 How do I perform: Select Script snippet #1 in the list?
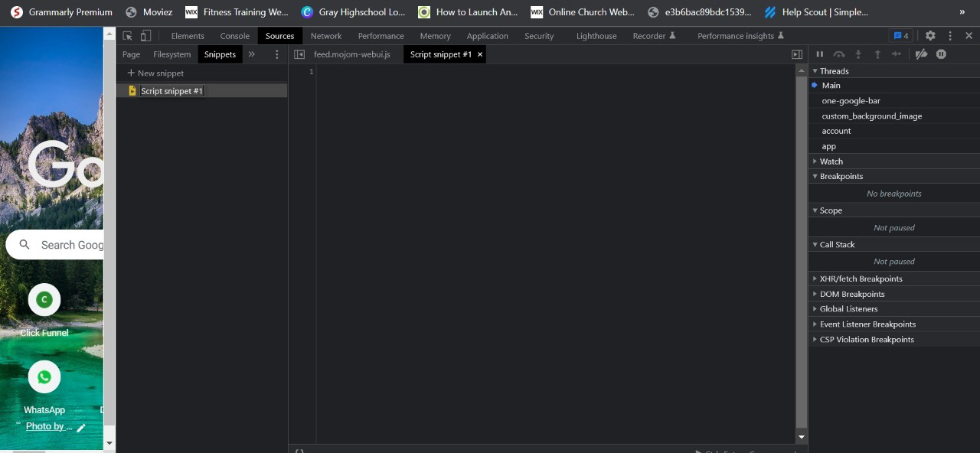pyautogui.click(x=201, y=90)
